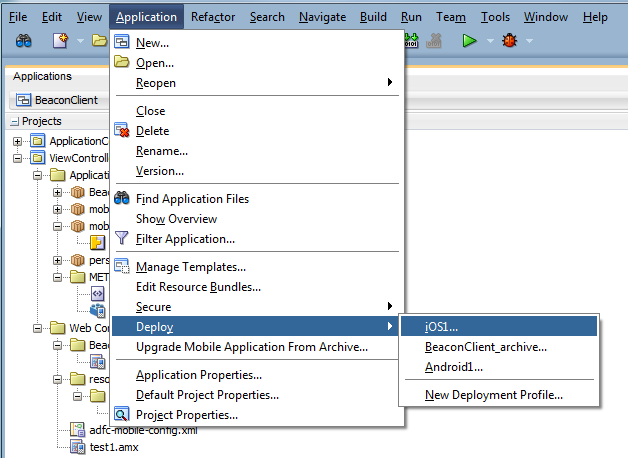Screen dimensions: 628x458
Task: Collapse the ViewController project node
Action: pyautogui.click(x=17, y=159)
